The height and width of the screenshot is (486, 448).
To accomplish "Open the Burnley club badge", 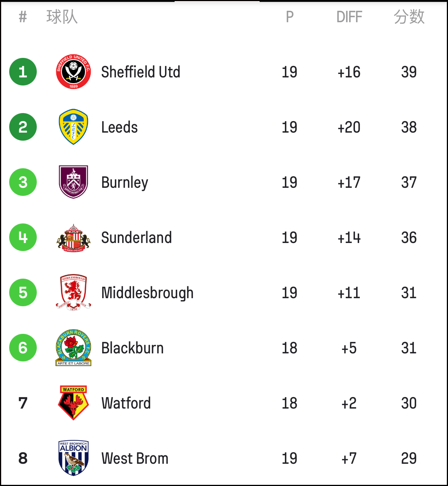I will click(74, 182).
